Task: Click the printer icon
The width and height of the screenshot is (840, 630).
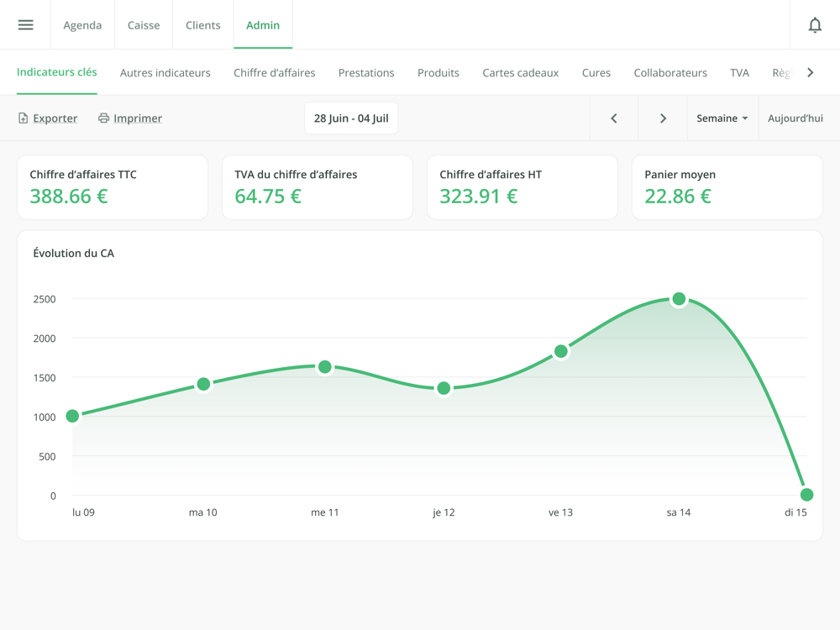Action: click(x=103, y=118)
